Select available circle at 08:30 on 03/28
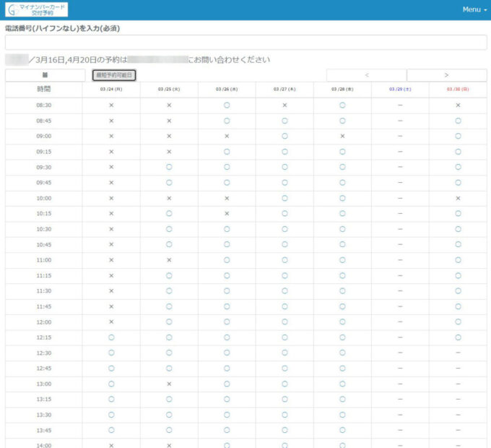The width and height of the screenshot is (491, 448). tap(342, 105)
